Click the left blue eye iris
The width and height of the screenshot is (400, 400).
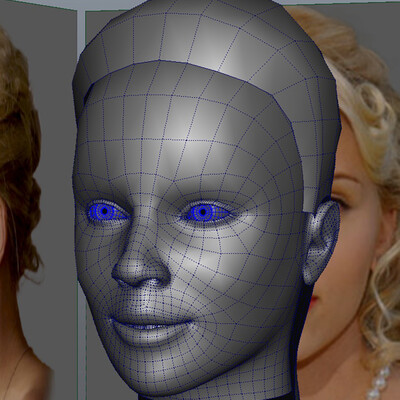click(x=105, y=211)
